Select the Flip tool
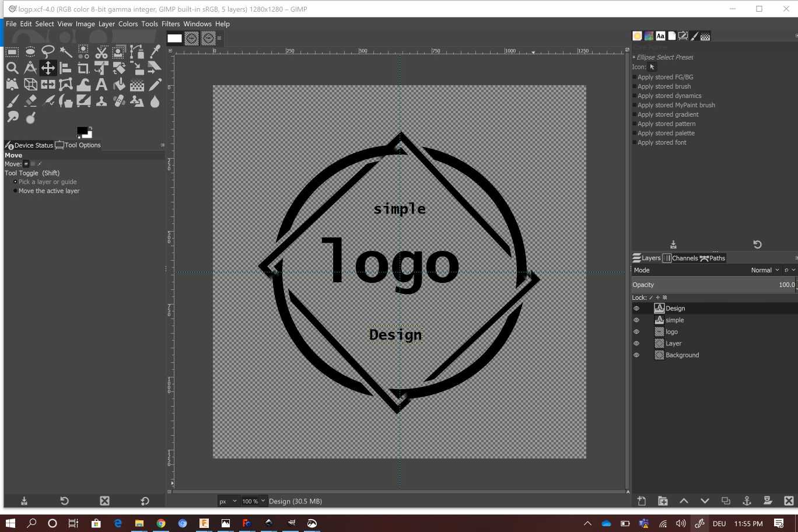Image resolution: width=798 pixels, height=532 pixels. click(x=48, y=85)
